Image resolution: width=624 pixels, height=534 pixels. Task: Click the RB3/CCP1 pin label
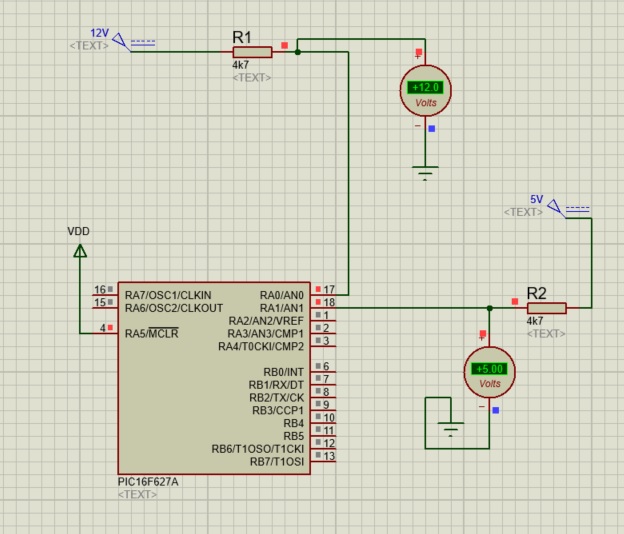(x=278, y=410)
